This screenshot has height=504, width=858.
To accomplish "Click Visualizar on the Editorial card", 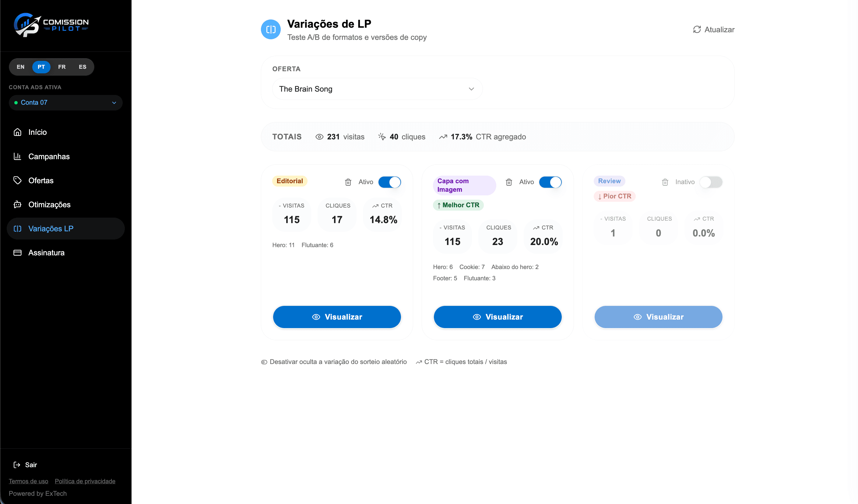I will tap(337, 317).
